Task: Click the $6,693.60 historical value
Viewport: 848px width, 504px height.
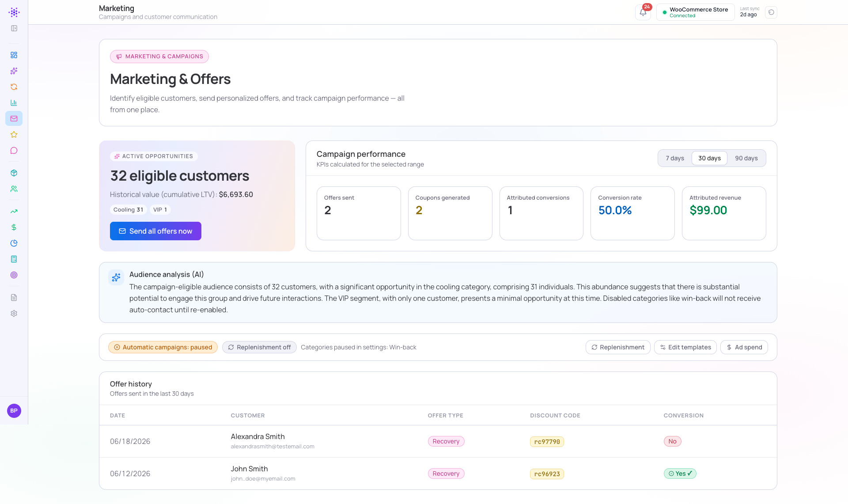Action: [236, 194]
